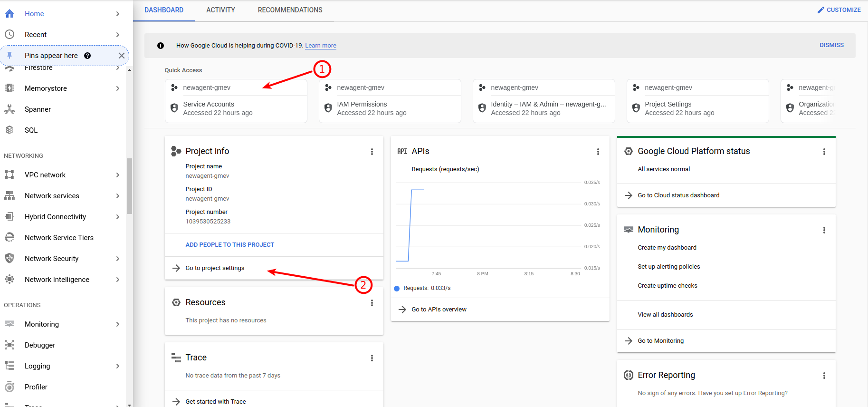Click the Memorystore icon
This screenshot has width=868, height=407.
tap(10, 88)
